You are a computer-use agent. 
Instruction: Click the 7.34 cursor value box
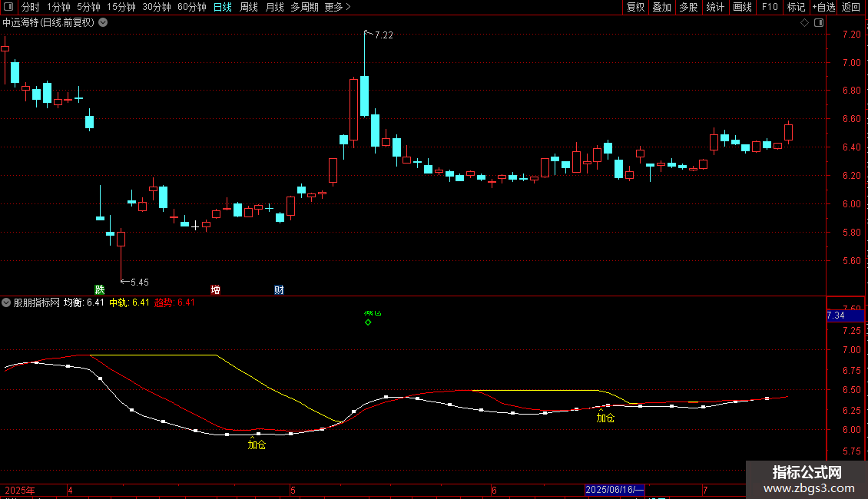tap(845, 316)
